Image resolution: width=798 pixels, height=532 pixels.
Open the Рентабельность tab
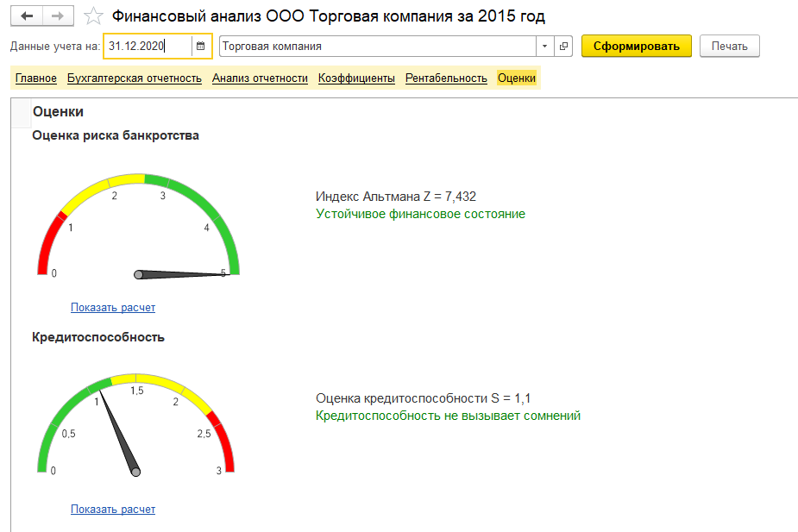tap(446, 78)
